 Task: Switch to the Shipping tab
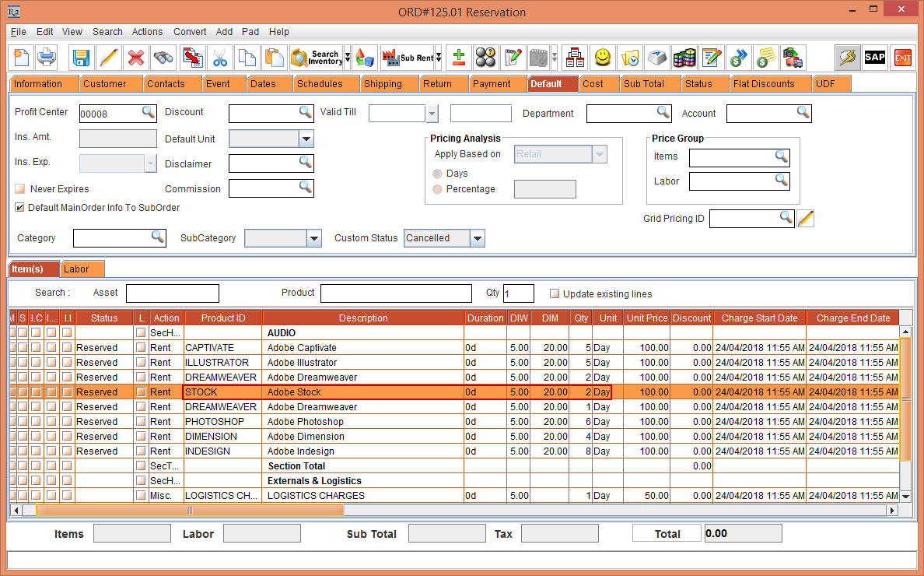point(383,84)
